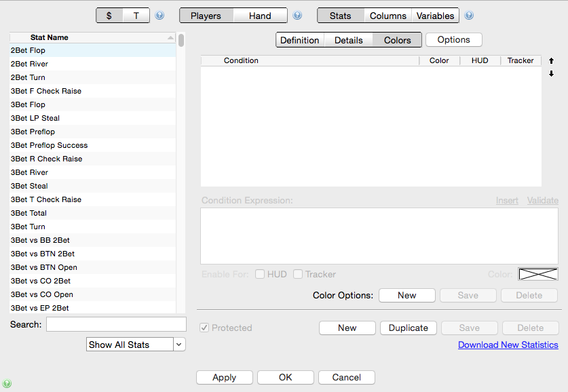Select the 3Bet T Check Raise stat
Viewport: 568px width, 392px height.
(x=93, y=199)
